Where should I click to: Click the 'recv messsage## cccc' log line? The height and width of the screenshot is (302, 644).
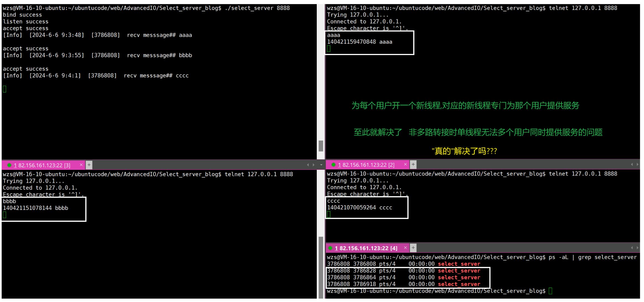click(96, 75)
